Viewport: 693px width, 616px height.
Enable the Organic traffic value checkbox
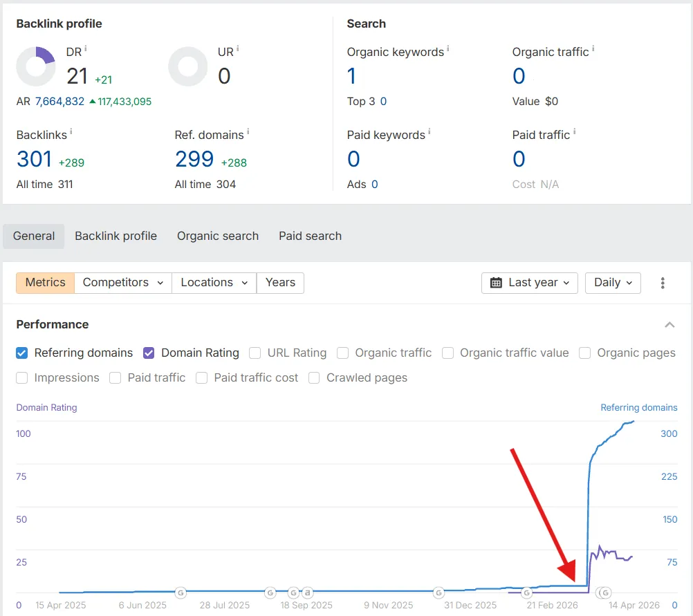click(x=448, y=353)
